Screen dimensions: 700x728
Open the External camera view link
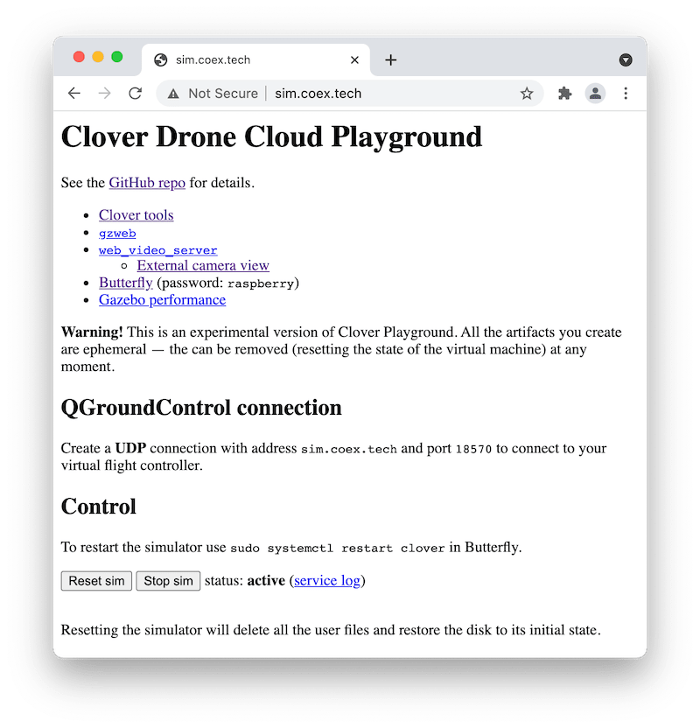203,265
